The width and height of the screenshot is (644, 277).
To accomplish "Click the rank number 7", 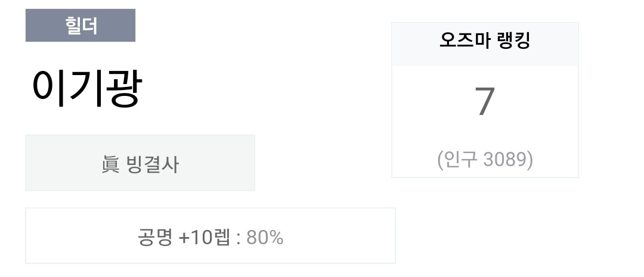I will [x=485, y=101].
